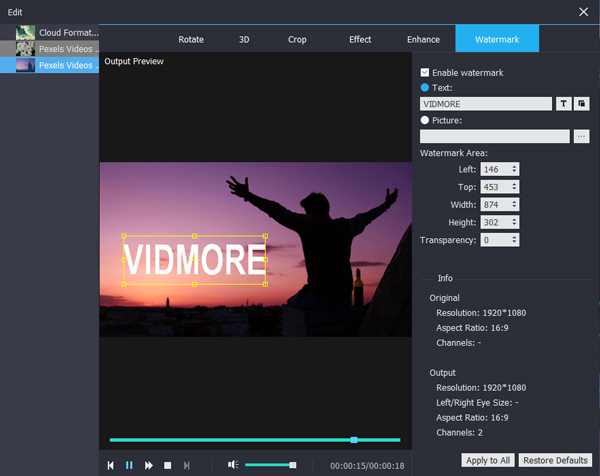Screen dimensions: 600x476
Task: Decrease the Height value stepper
Action: coord(514,224)
